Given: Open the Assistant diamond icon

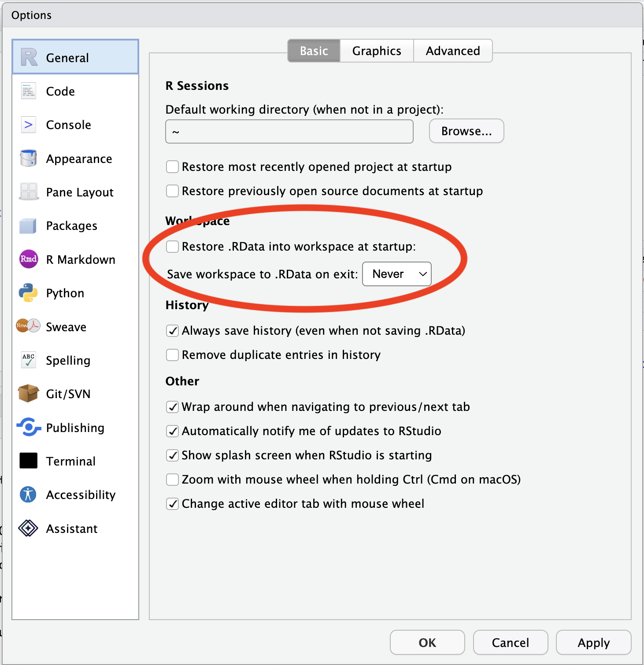Looking at the screenshot, I should [28, 528].
